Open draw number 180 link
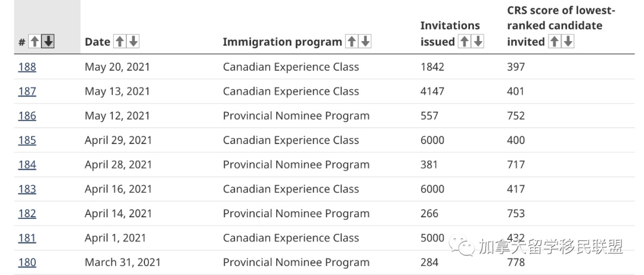The height and width of the screenshot is (275, 644). 27,262
